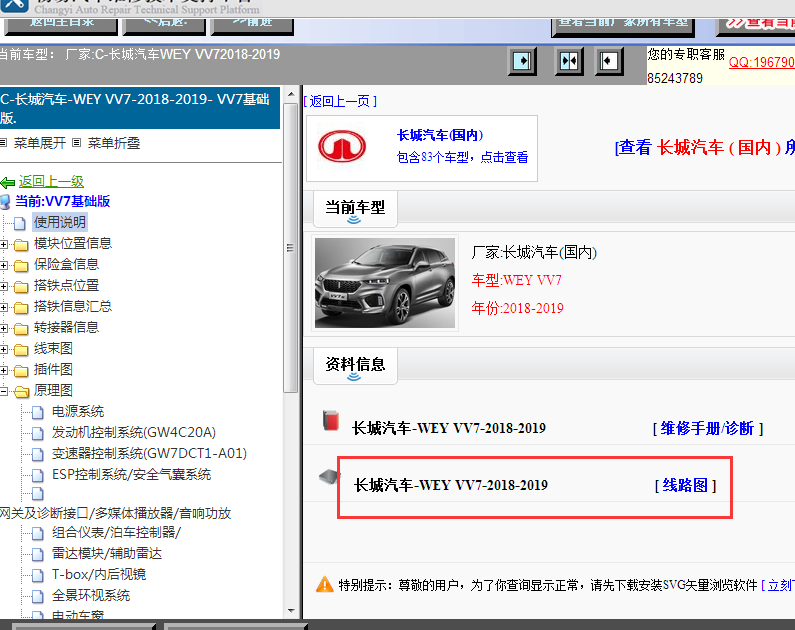Open 雷达模块/辅助雷达 schematic
This screenshot has height=630, width=795.
(x=107, y=553)
